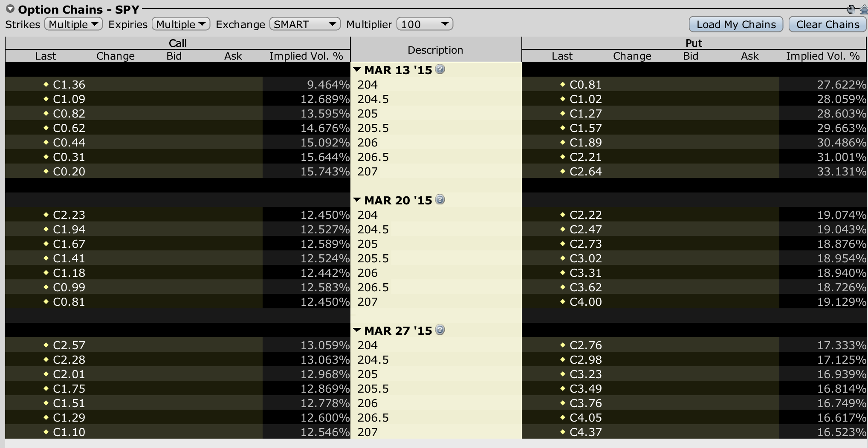Click put implied vol 18.876%
The height and width of the screenshot is (448, 868).
[x=842, y=244]
